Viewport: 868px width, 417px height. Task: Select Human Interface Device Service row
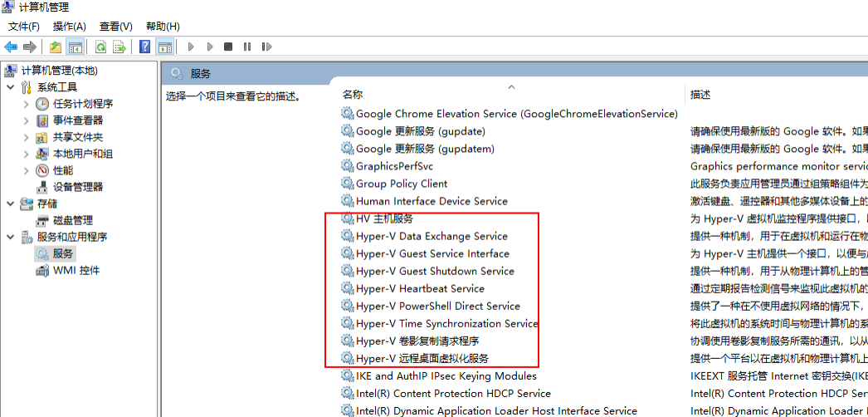pos(432,201)
